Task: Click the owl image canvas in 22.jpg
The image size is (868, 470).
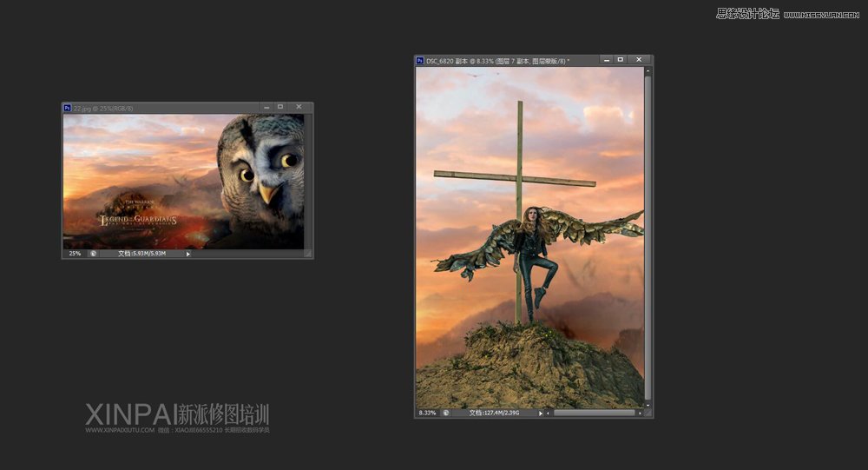Action: click(183, 182)
